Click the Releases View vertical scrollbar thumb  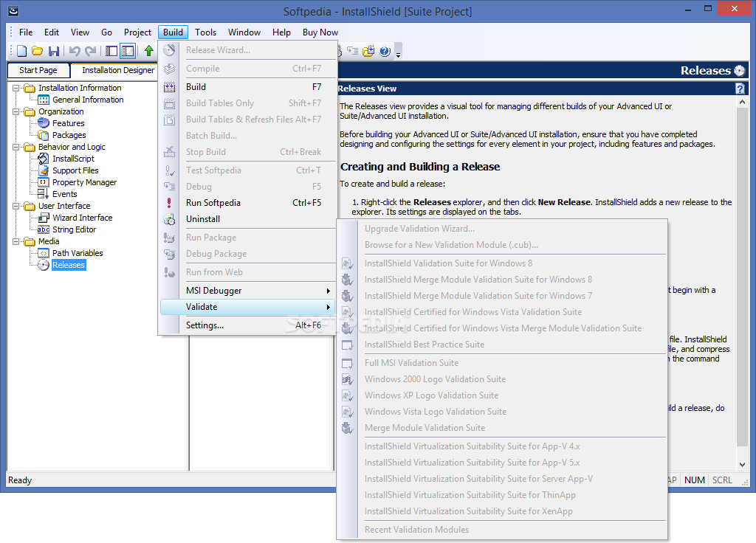743,277
